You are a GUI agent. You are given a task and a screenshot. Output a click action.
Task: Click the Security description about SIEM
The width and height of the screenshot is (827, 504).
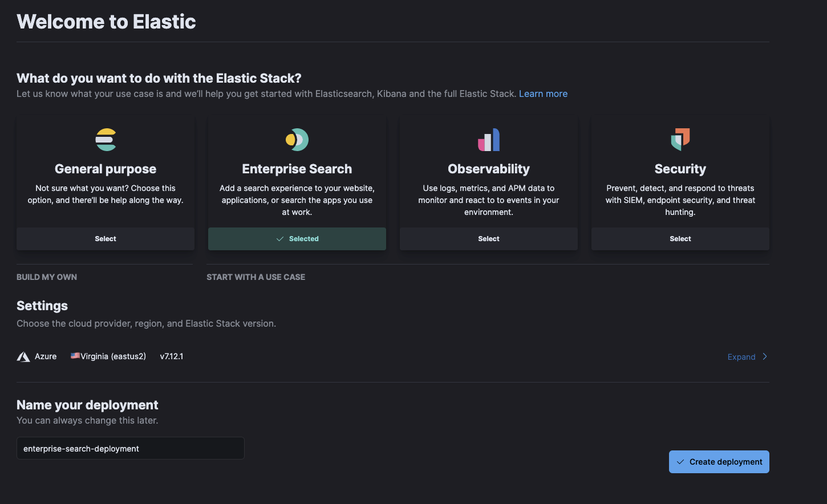pos(680,200)
